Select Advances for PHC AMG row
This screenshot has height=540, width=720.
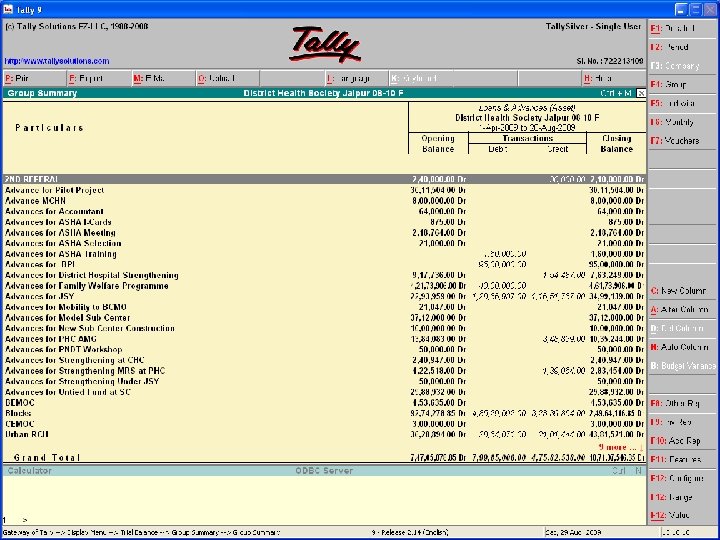click(x=324, y=339)
